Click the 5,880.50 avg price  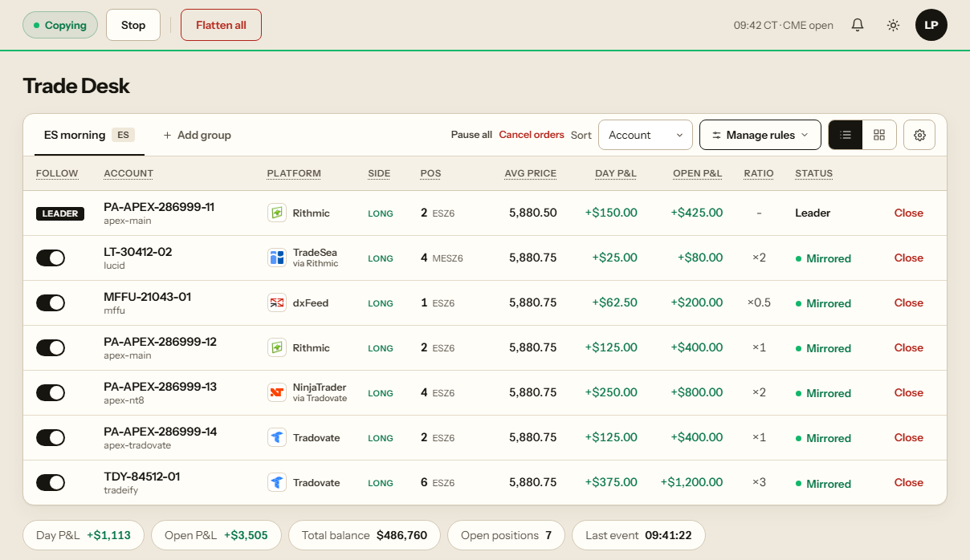point(532,213)
